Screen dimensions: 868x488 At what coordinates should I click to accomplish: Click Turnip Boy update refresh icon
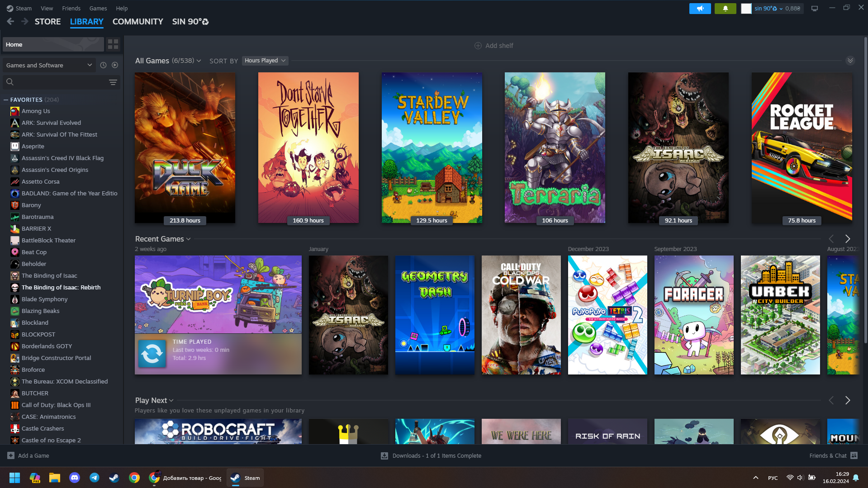[x=152, y=354]
